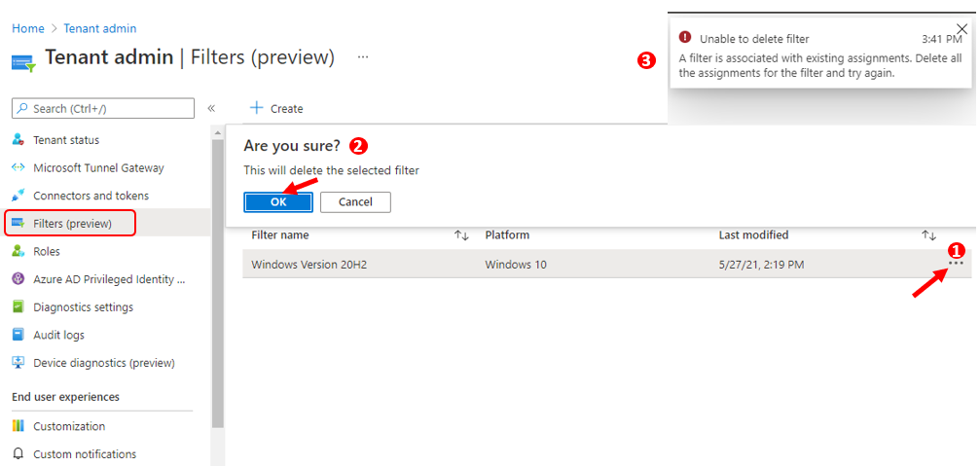Click the Last modified column header text
Screen dimensions: 980x467
[x=753, y=235]
